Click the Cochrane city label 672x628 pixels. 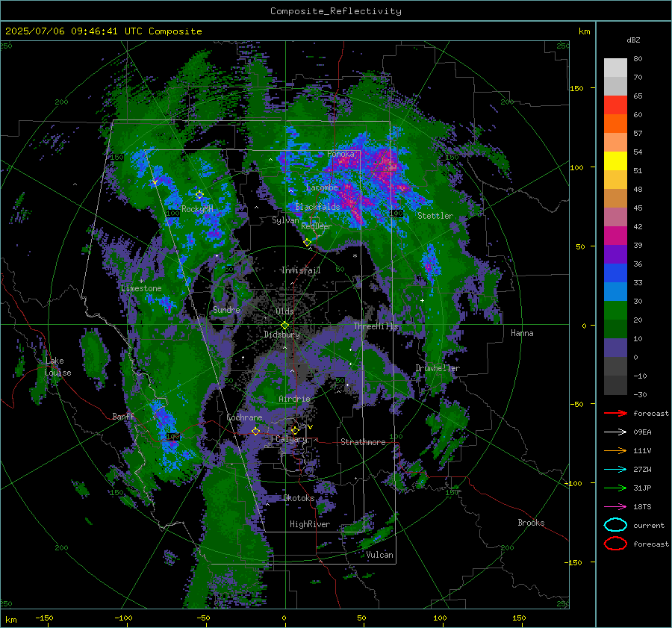point(244,417)
